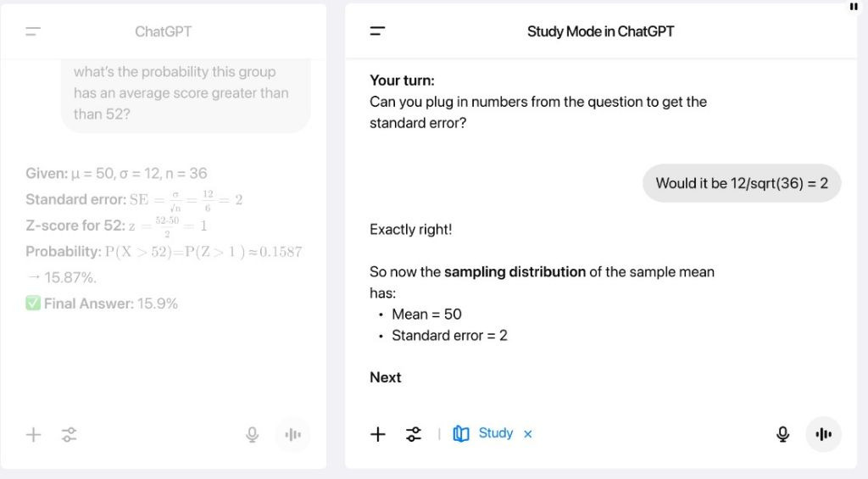The image size is (868, 479).
Task: Click the "Final Answer: 15.9%" line
Action: pos(103,304)
